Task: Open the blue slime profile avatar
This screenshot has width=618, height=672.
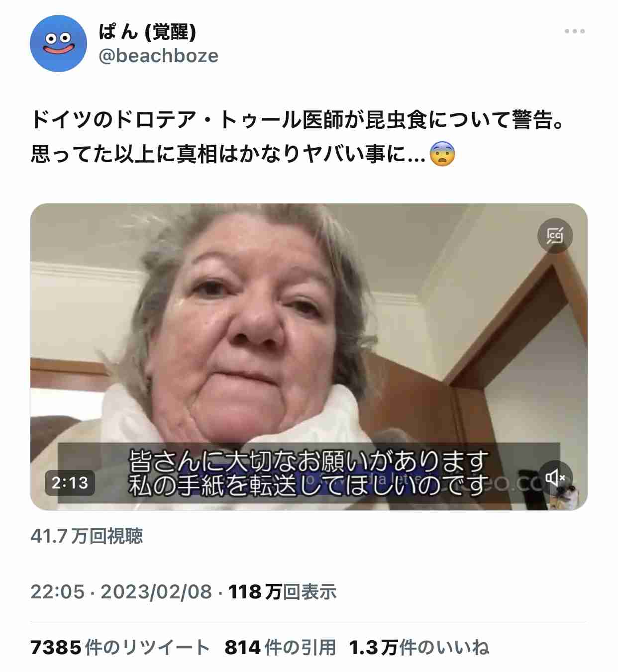Action: 59,43
